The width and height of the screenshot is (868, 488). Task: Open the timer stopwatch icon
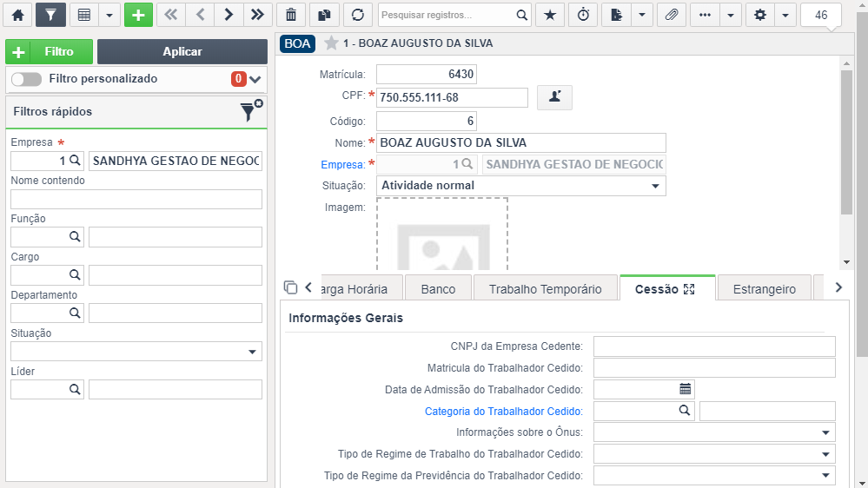[x=584, y=15]
